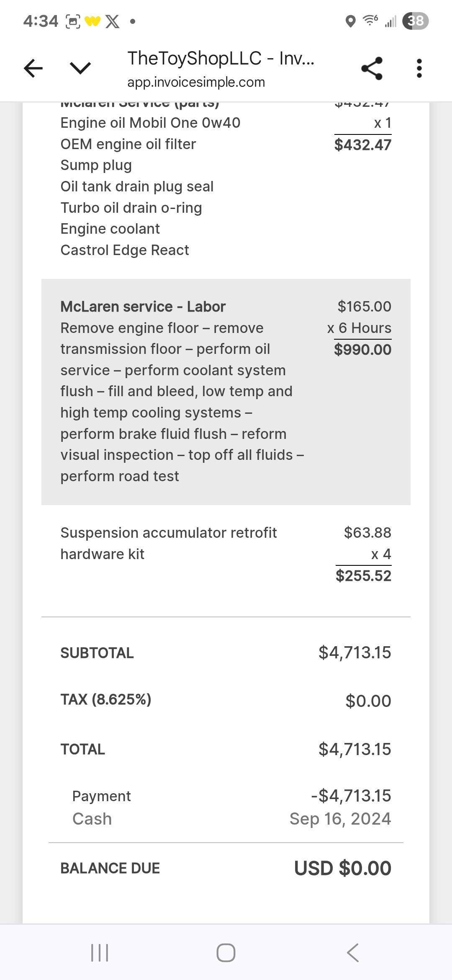Viewport: 452px width, 980px height.
Task: Tap the Suspension accumulator retrofit hardware kit item
Action: 168,543
